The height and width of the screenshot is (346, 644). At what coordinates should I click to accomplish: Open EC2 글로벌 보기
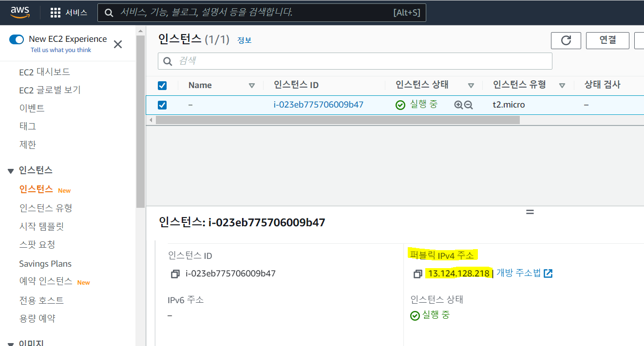pos(50,90)
